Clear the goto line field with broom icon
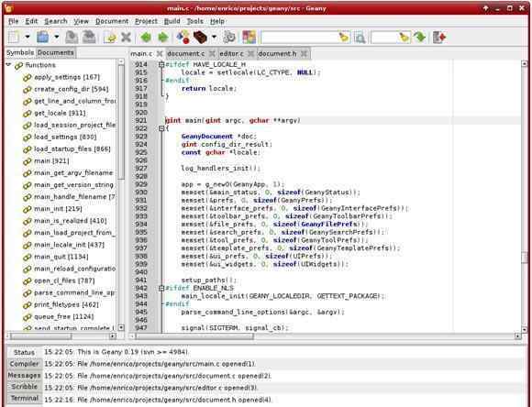The height and width of the screenshot is (407, 532). [x=405, y=37]
